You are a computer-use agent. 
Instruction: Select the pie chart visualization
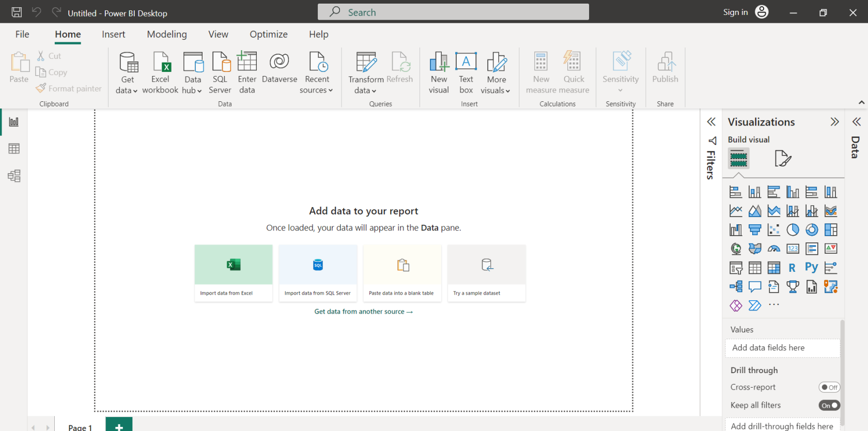pyautogui.click(x=793, y=230)
